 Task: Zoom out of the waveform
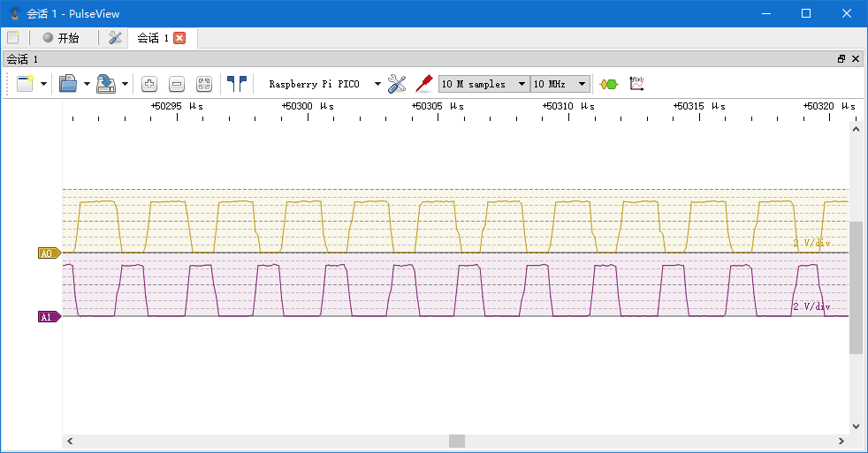click(177, 84)
